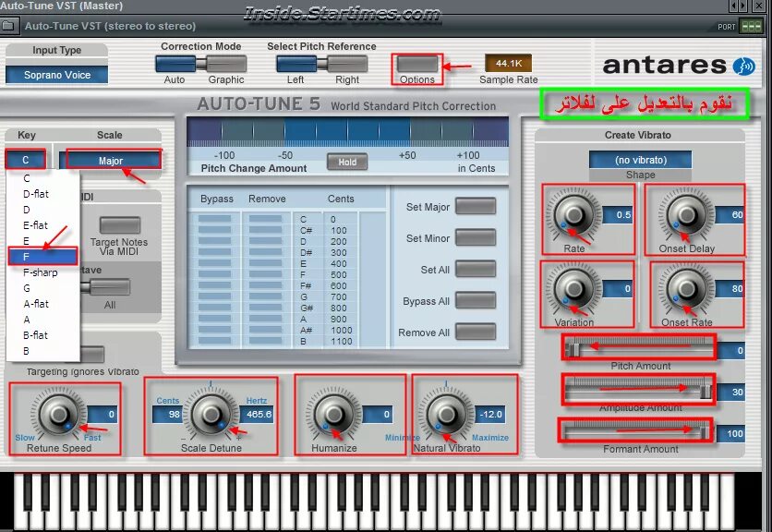Click the Onset Delay knob

pos(686,215)
